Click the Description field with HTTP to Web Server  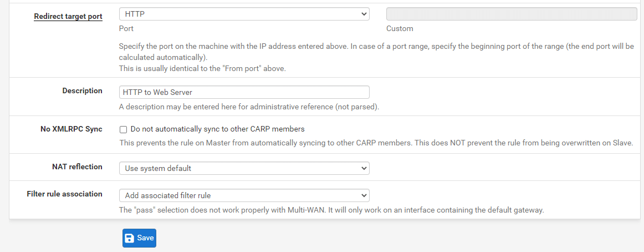(x=244, y=92)
